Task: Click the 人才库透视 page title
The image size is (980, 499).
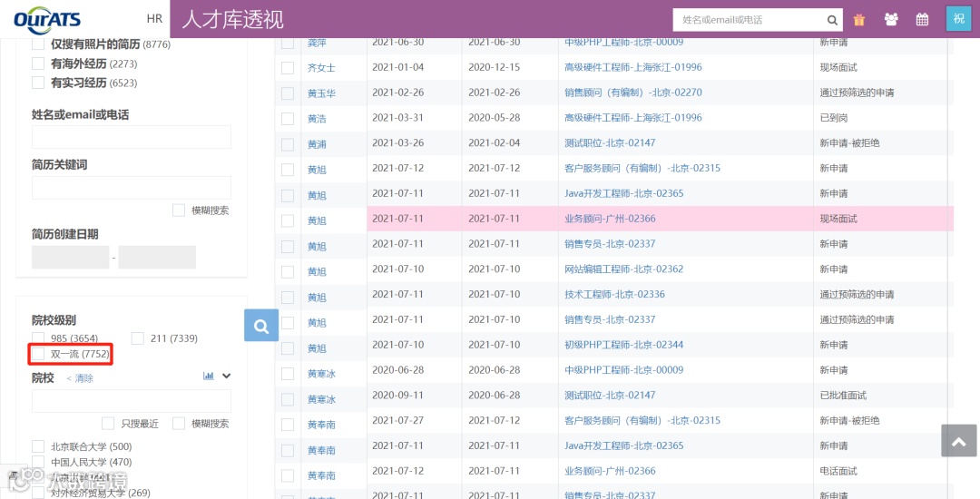Action: click(x=232, y=19)
